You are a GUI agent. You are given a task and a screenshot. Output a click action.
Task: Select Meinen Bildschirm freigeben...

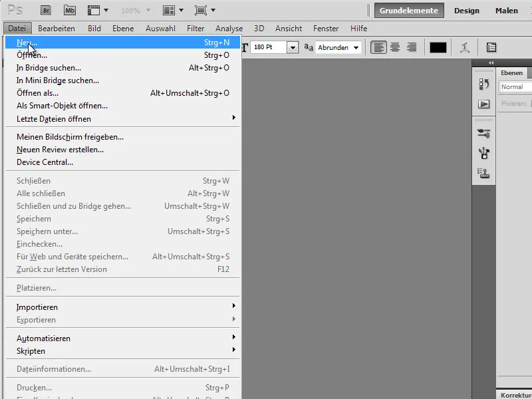(123, 137)
